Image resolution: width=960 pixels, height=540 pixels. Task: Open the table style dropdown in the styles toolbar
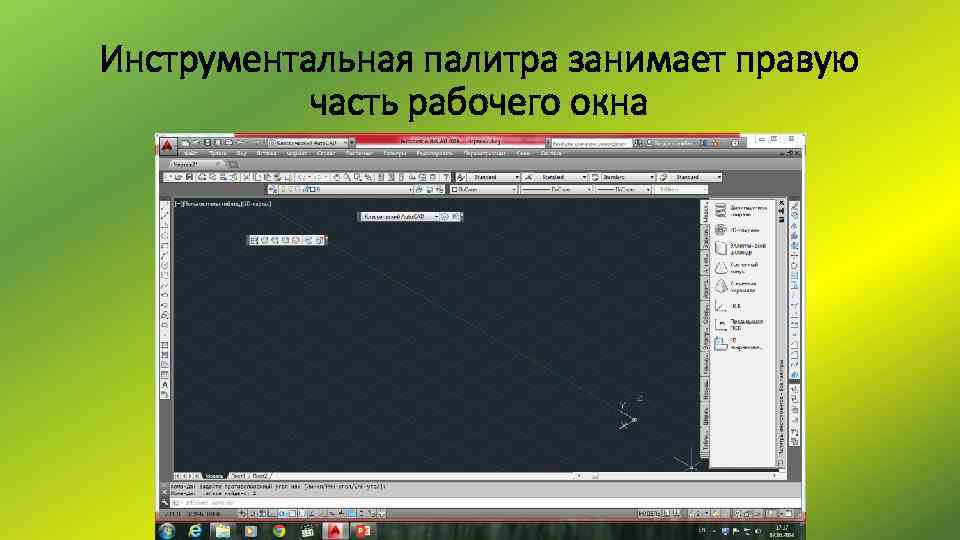click(628, 177)
